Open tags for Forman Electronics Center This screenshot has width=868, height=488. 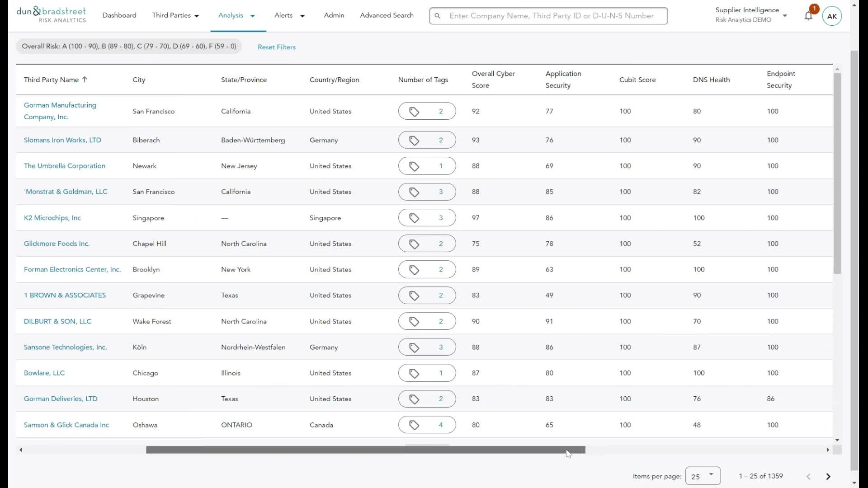click(427, 269)
